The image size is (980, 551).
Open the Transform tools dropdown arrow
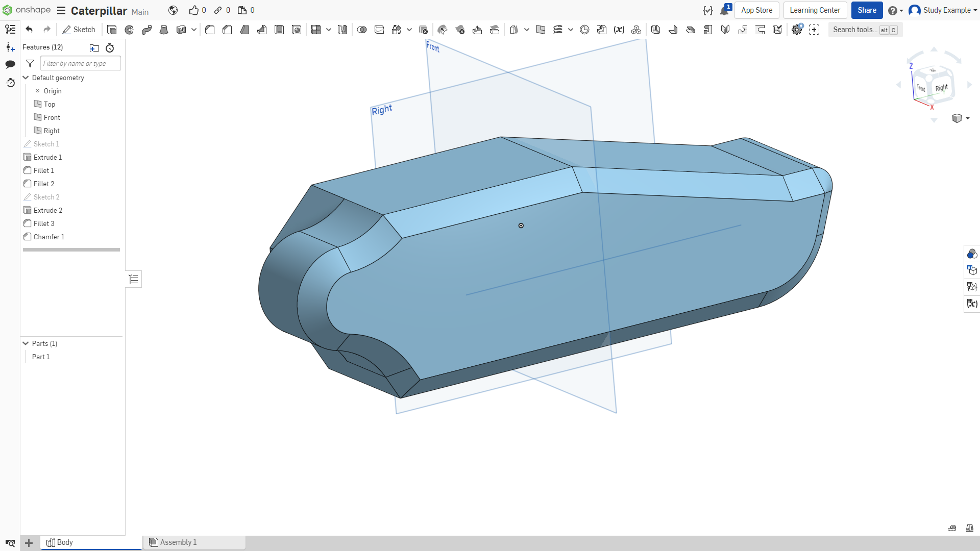pos(409,30)
